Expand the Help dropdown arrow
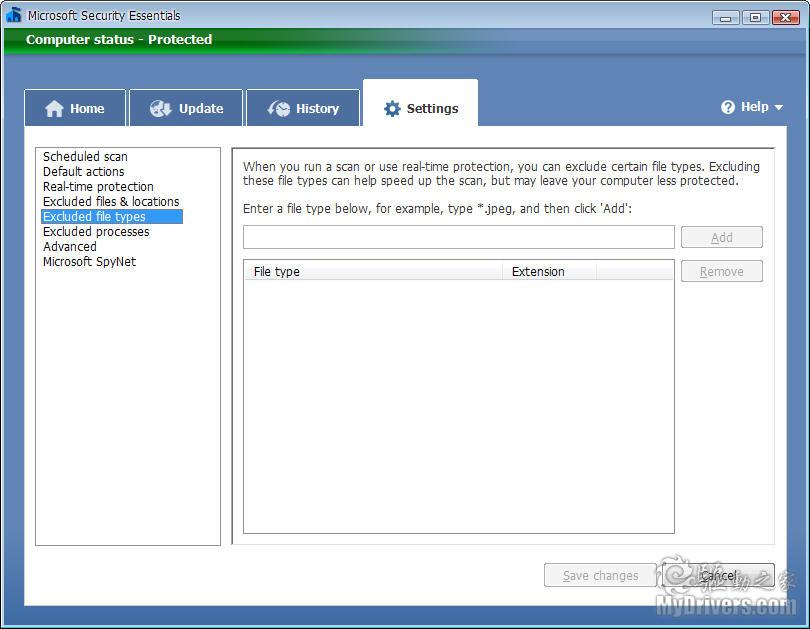This screenshot has width=810, height=629. click(x=779, y=108)
